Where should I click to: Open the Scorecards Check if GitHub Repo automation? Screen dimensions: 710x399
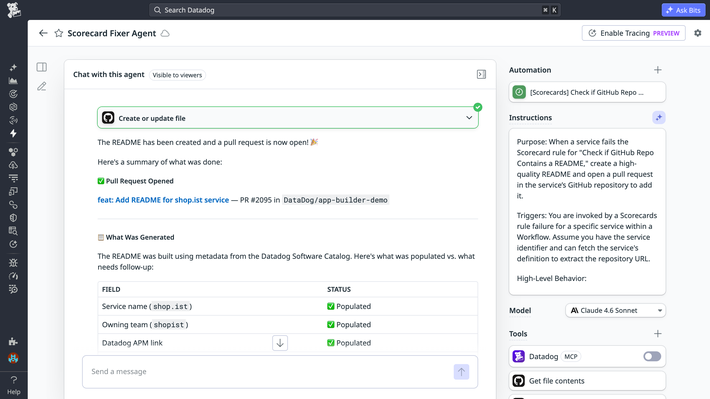pyautogui.click(x=587, y=92)
